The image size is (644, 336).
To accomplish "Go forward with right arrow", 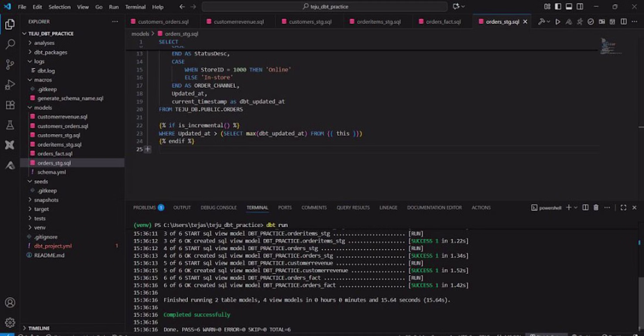I will [x=193, y=6].
